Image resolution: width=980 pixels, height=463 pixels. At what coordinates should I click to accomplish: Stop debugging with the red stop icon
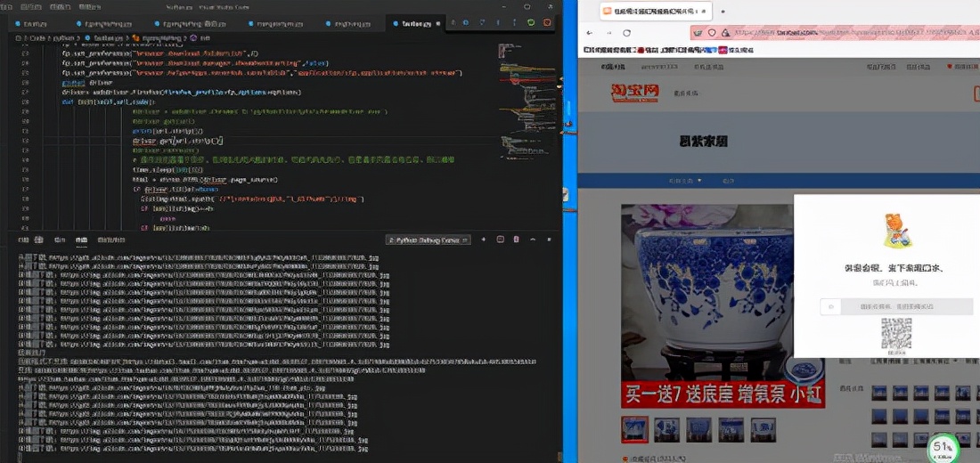point(547,22)
